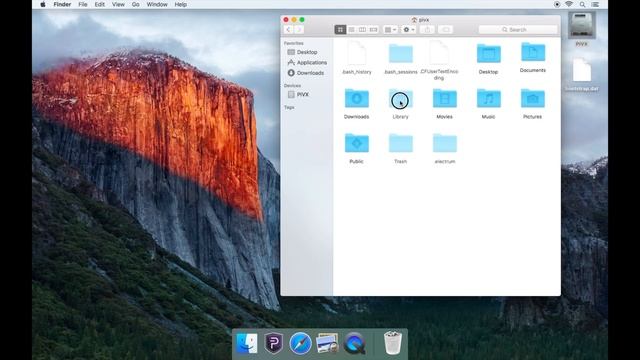This screenshot has width=640, height=360.
Task: Open the File menu
Action: point(83,4)
